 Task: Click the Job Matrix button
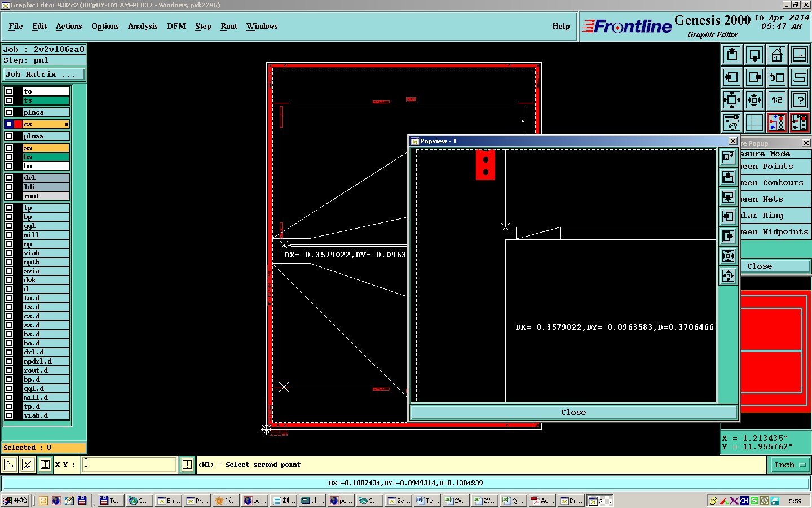tap(44, 74)
